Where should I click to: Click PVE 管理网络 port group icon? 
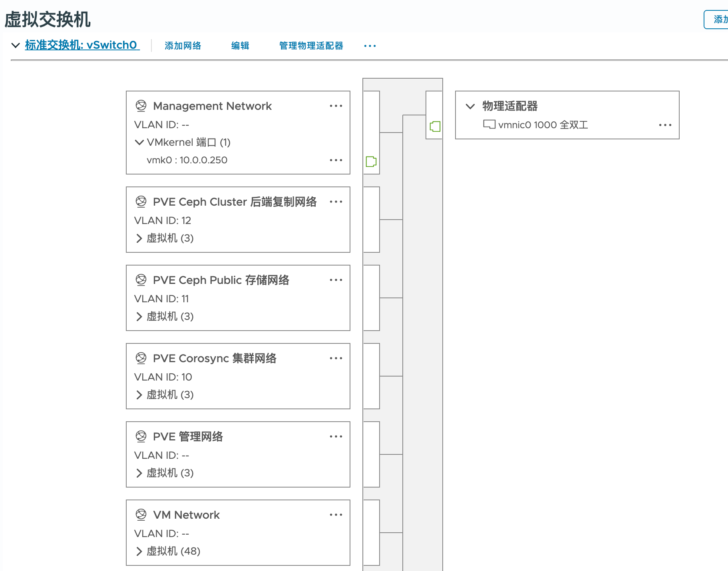141,436
